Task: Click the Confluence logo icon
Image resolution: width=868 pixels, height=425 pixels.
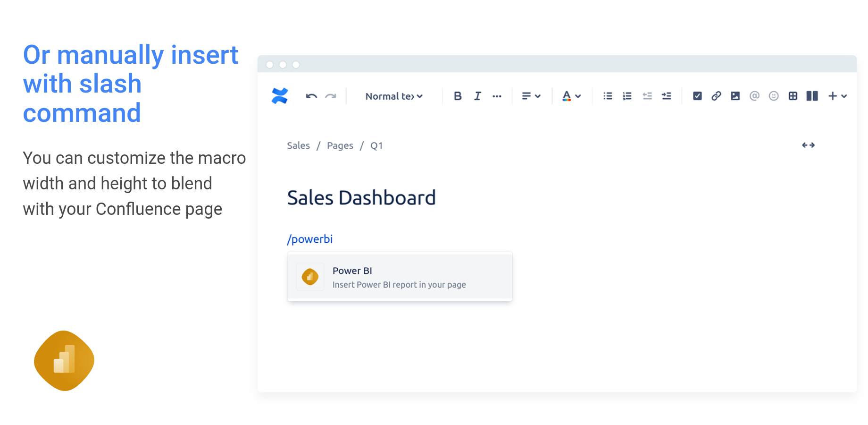Action: pyautogui.click(x=280, y=96)
